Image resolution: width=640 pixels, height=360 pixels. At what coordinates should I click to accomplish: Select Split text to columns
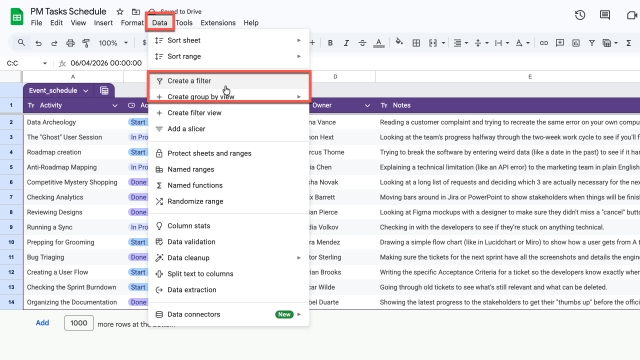click(x=229, y=273)
